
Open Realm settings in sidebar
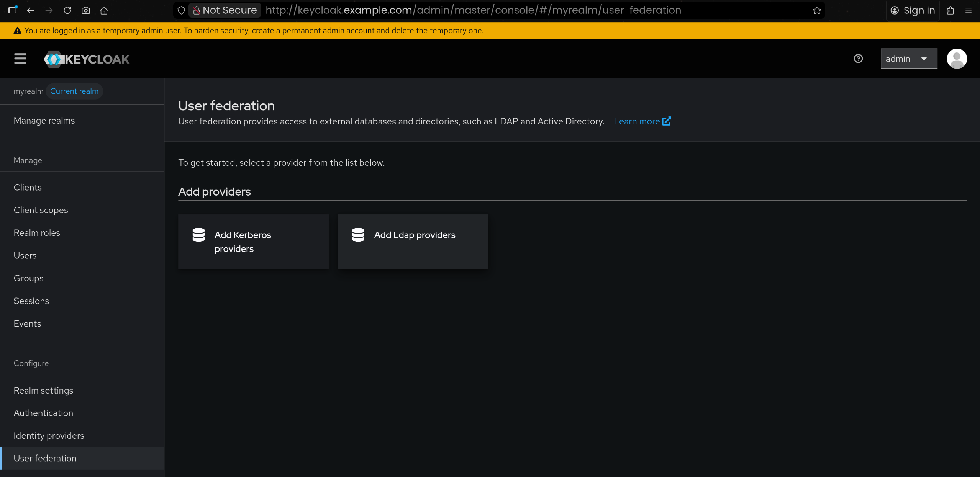pyautogui.click(x=43, y=390)
